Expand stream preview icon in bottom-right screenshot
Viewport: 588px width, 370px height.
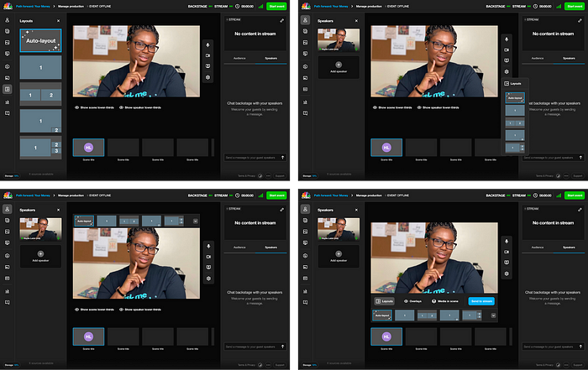(580, 210)
